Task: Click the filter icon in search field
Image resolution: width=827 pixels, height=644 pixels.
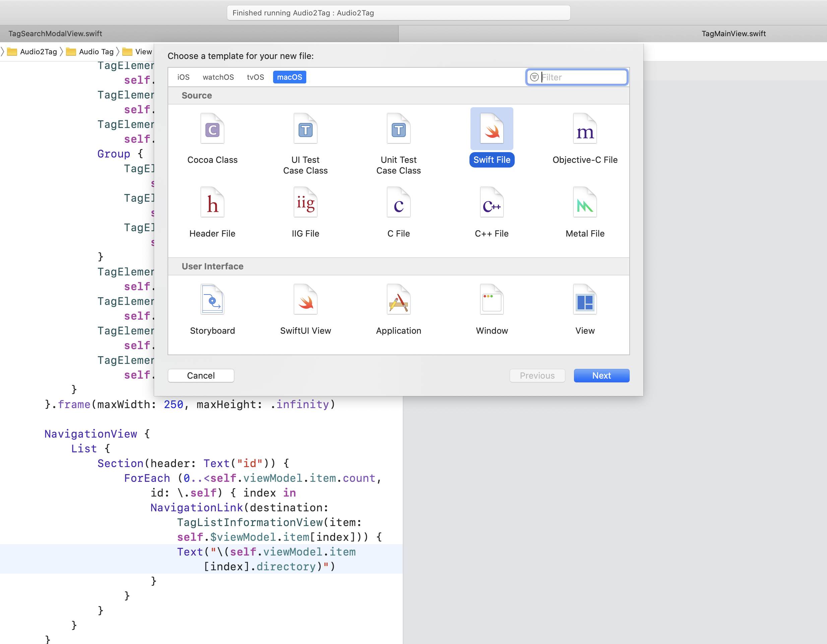Action: [534, 77]
